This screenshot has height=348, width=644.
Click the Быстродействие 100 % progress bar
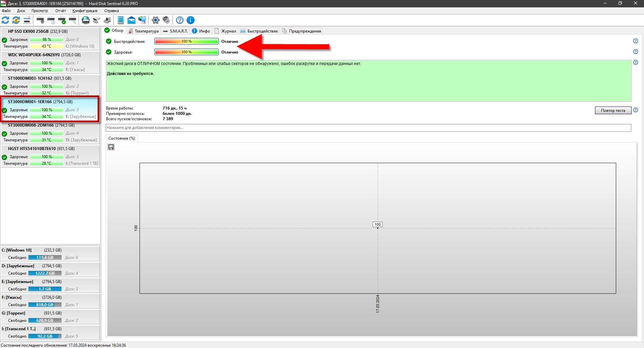click(186, 41)
